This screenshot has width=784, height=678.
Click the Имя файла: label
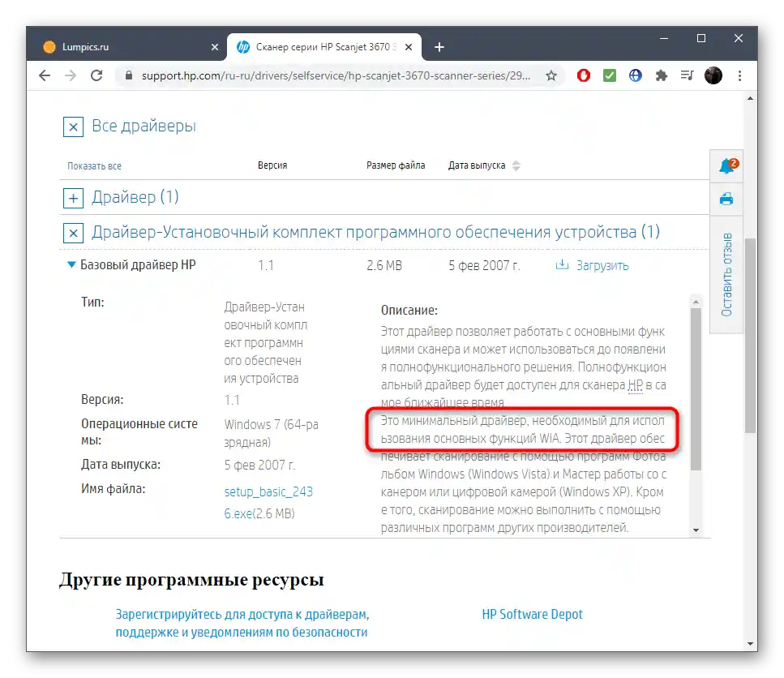[x=113, y=488]
